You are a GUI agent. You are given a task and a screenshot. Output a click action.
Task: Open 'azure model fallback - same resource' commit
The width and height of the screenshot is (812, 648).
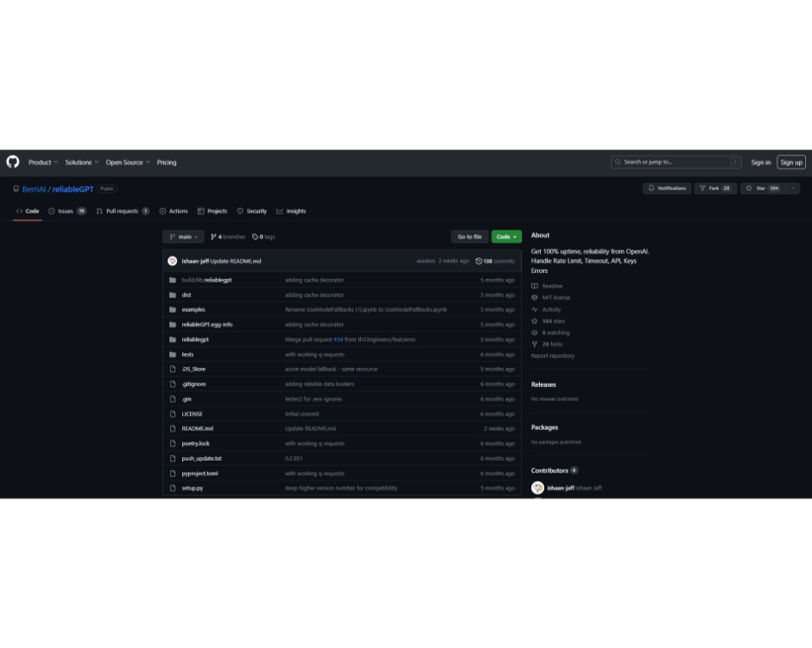(332, 369)
